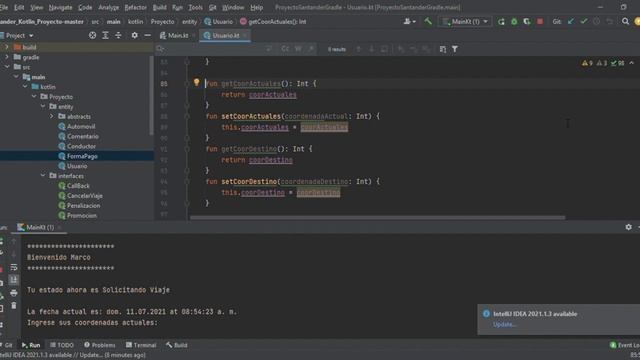Open Conductor class in project tree

pyautogui.click(x=81, y=146)
